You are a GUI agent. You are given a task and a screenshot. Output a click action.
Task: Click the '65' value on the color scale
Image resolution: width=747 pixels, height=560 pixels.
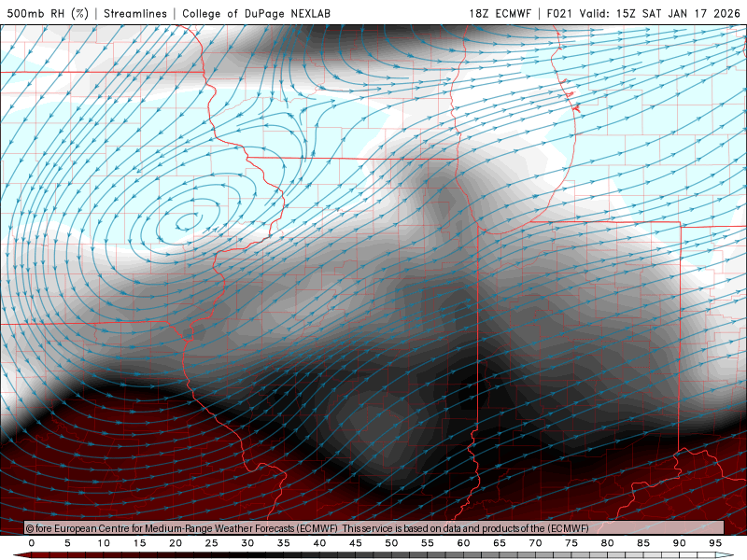click(x=500, y=543)
